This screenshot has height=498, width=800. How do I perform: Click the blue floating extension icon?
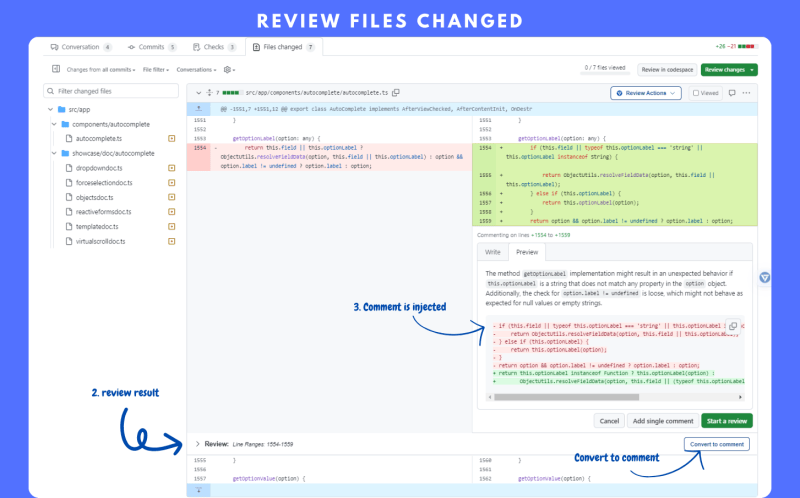(764, 278)
